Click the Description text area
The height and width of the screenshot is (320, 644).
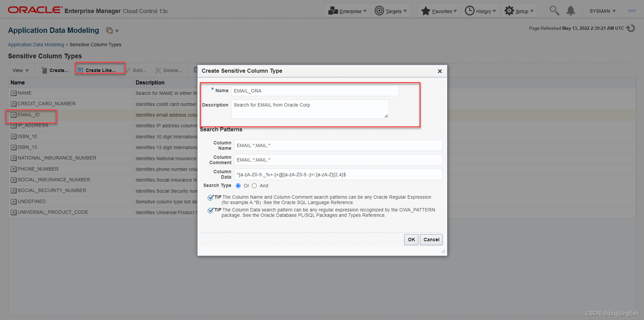[x=310, y=109]
